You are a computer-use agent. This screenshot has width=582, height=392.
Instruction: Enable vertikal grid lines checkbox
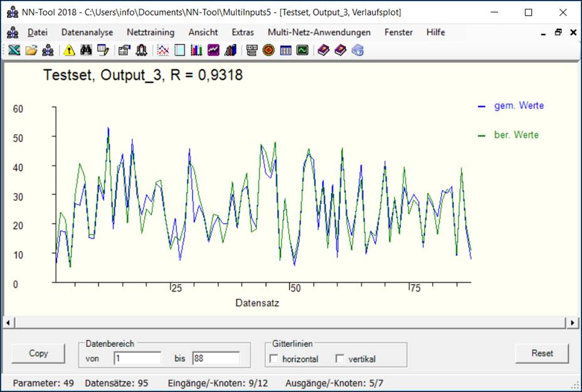[340, 359]
